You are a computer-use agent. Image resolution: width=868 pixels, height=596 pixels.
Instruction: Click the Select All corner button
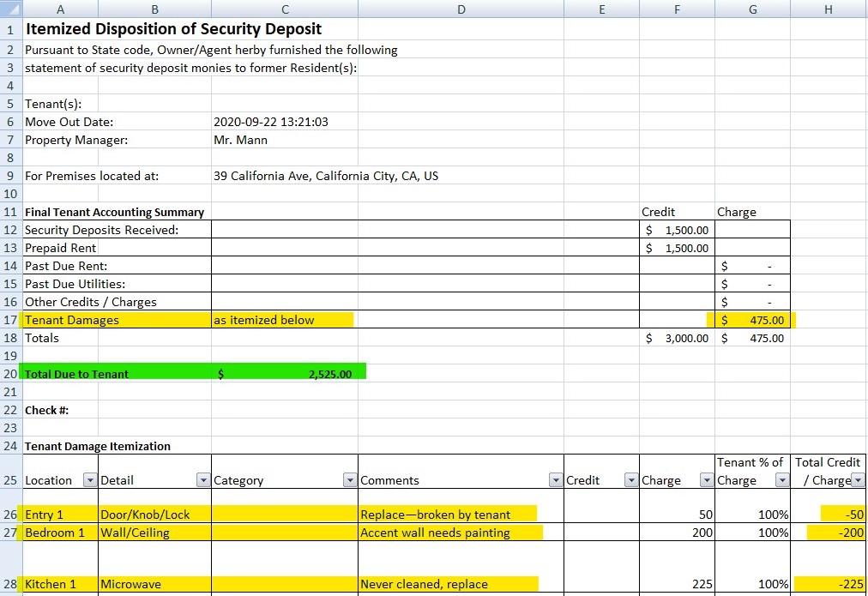11,9
